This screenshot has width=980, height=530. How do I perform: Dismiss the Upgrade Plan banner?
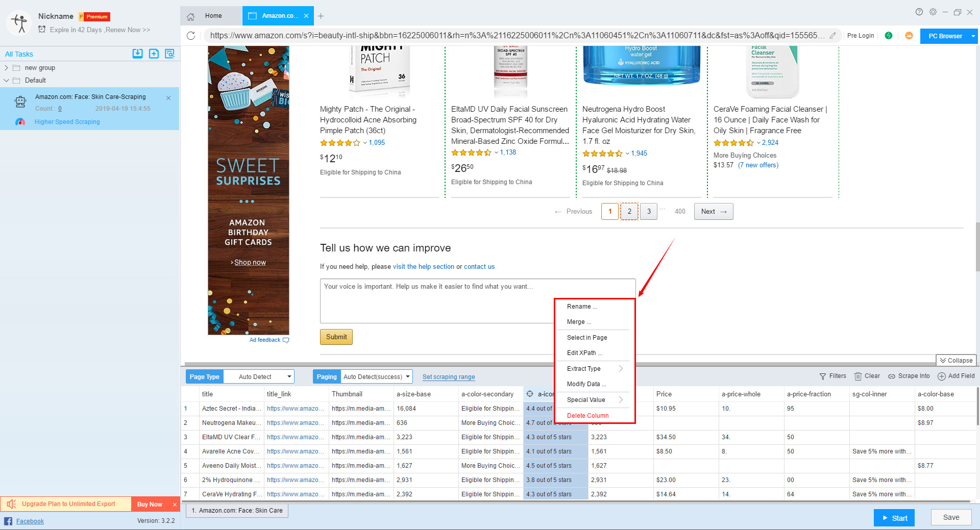(175, 504)
